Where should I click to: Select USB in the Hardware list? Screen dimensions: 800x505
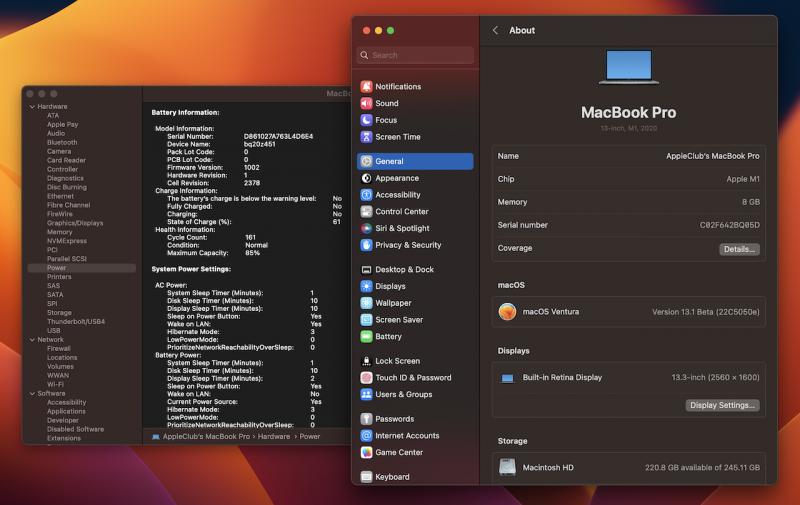[x=54, y=331]
